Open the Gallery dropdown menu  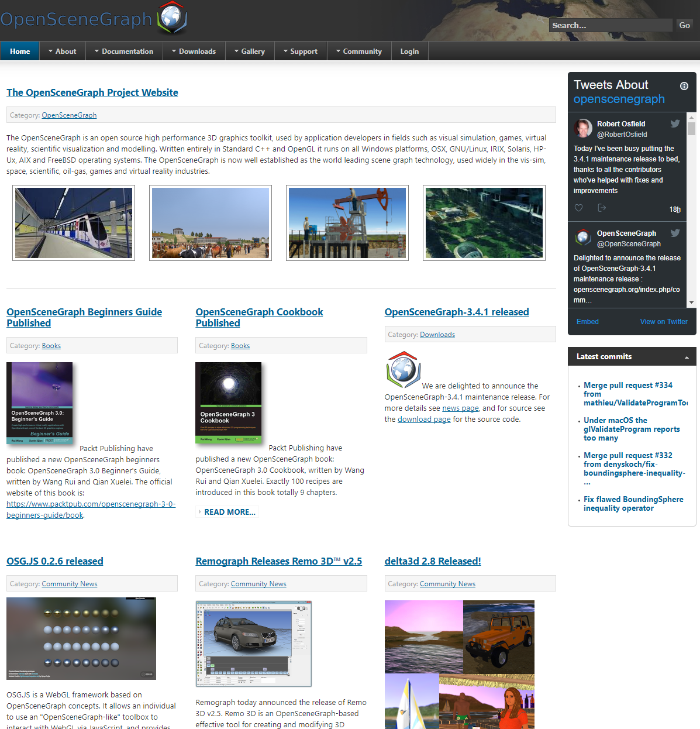click(x=250, y=51)
